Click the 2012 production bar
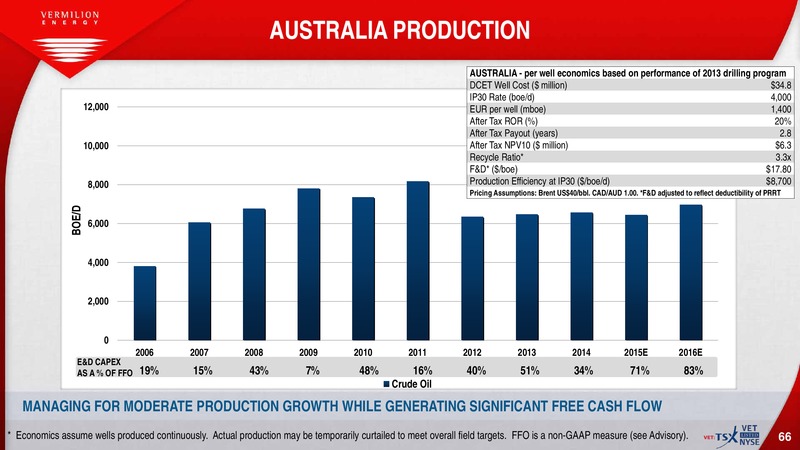This screenshot has height=450, width=800. point(472,279)
